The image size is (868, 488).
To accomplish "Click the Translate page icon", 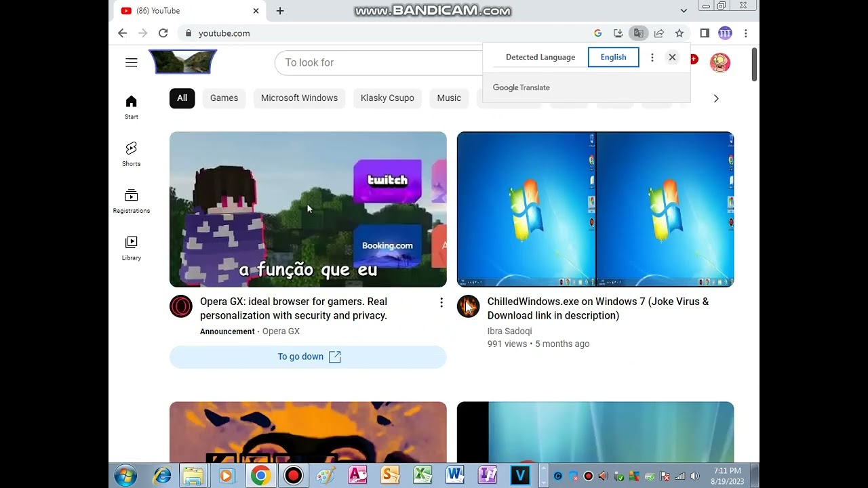I will (638, 33).
